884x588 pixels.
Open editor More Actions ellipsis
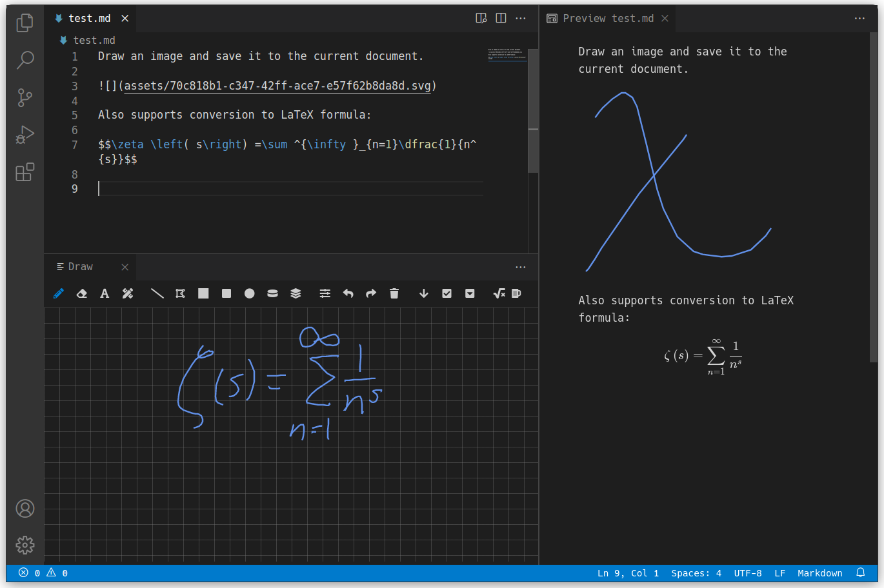521,18
